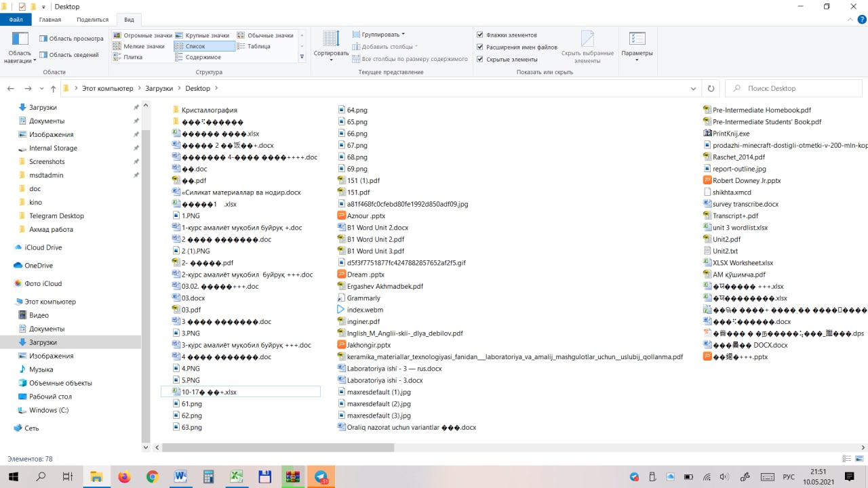Viewport: 868px width, 488px height.
Task: Collapse the ribbon with the chevron
Action: click(848, 21)
